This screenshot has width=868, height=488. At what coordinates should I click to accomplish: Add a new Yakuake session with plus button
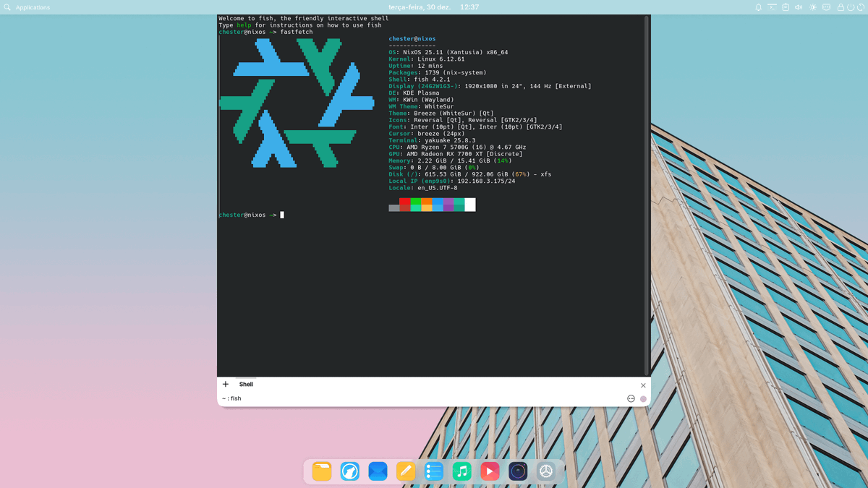tap(226, 385)
